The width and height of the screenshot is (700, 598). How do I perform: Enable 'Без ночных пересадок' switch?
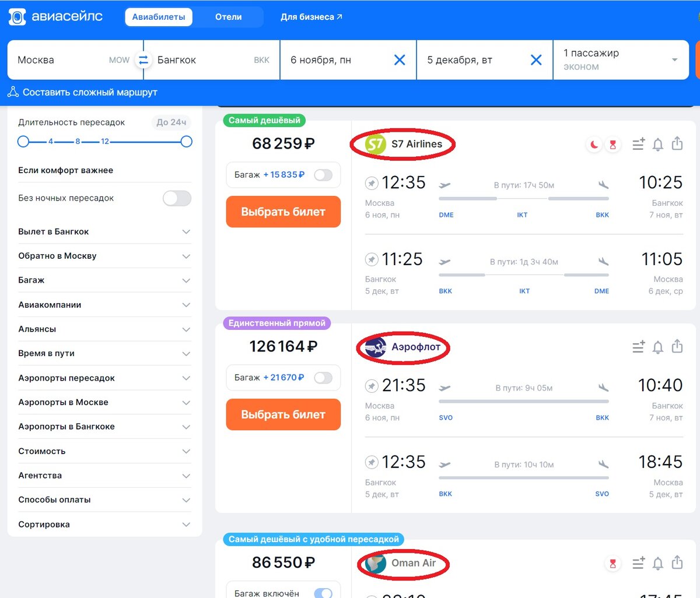(x=177, y=198)
